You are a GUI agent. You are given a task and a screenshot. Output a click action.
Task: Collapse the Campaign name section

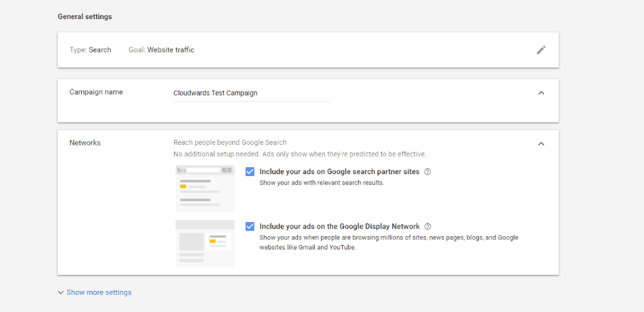point(541,93)
